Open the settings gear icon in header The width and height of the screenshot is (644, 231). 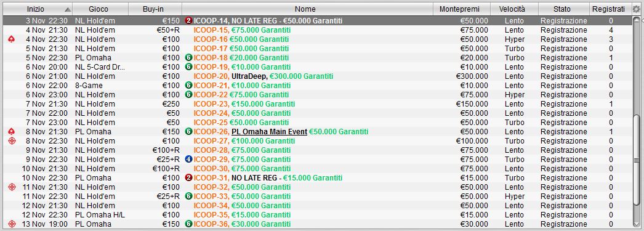click(x=636, y=9)
